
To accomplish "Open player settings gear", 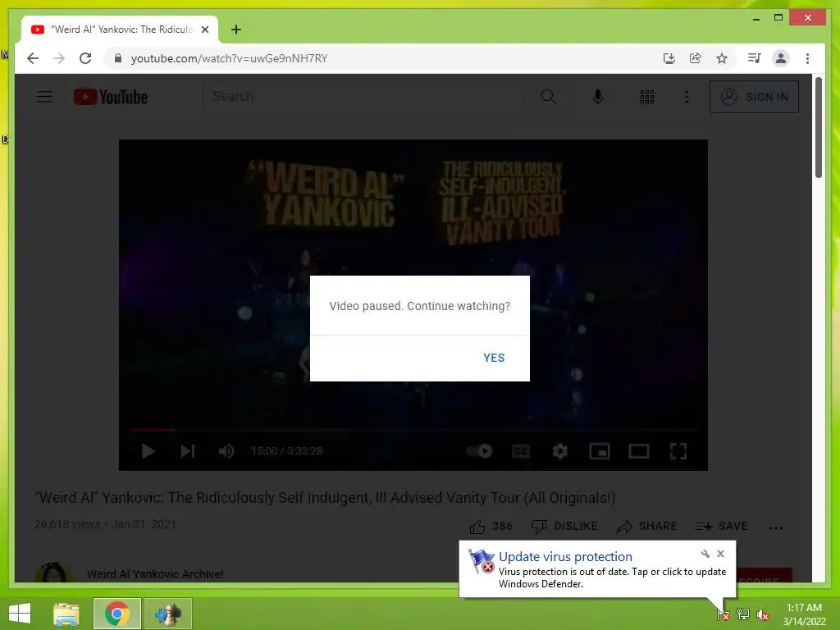I will pyautogui.click(x=559, y=451).
